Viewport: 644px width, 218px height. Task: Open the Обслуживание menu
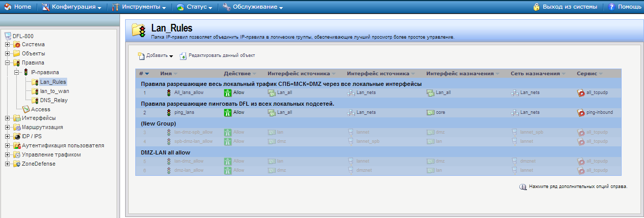pyautogui.click(x=252, y=7)
